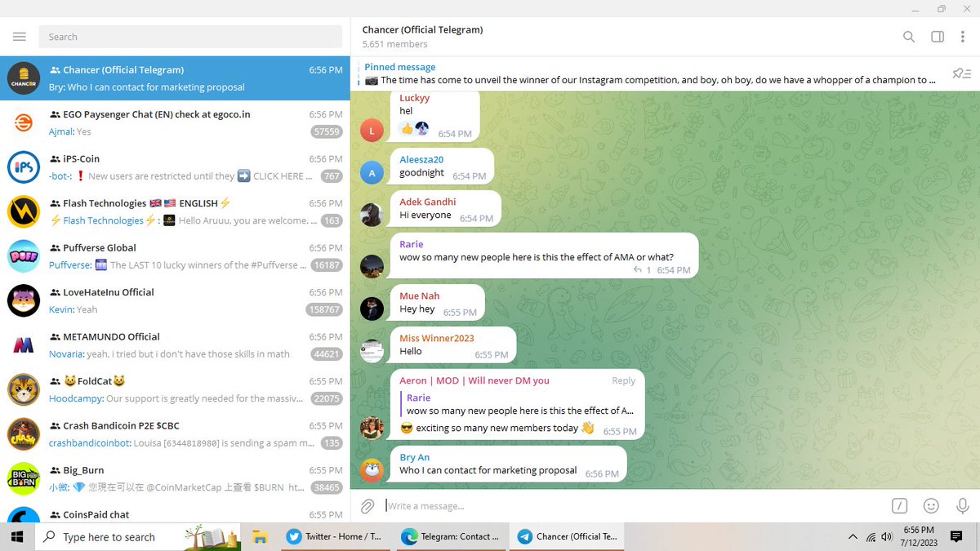
Task: Click Reply on Aeron's message
Action: click(624, 380)
